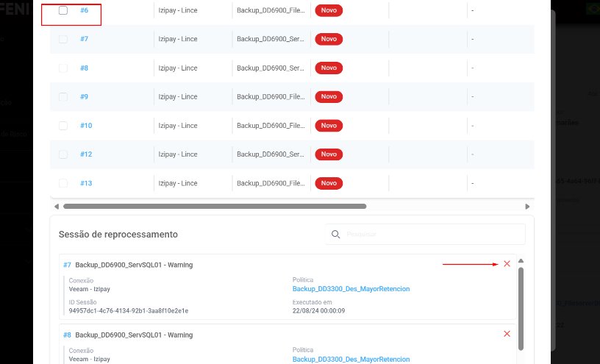Check the row #10 checkbox
Image resolution: width=600 pixels, height=364 pixels.
63,126
